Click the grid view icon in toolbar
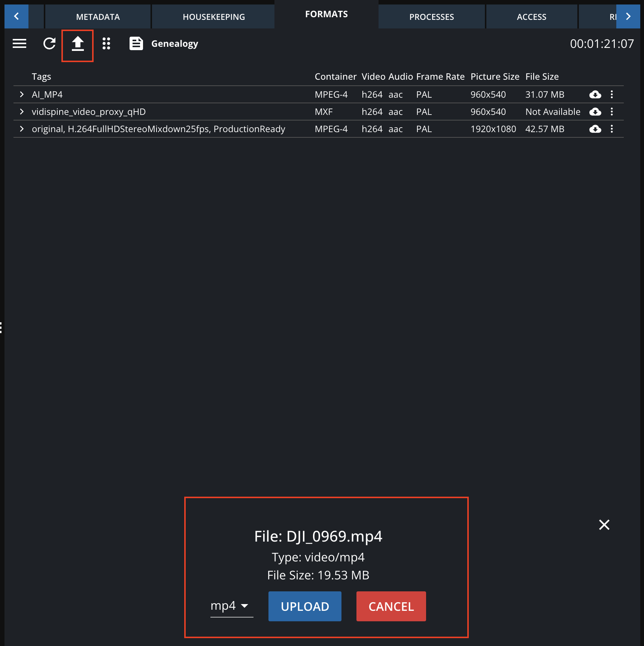 coord(106,43)
